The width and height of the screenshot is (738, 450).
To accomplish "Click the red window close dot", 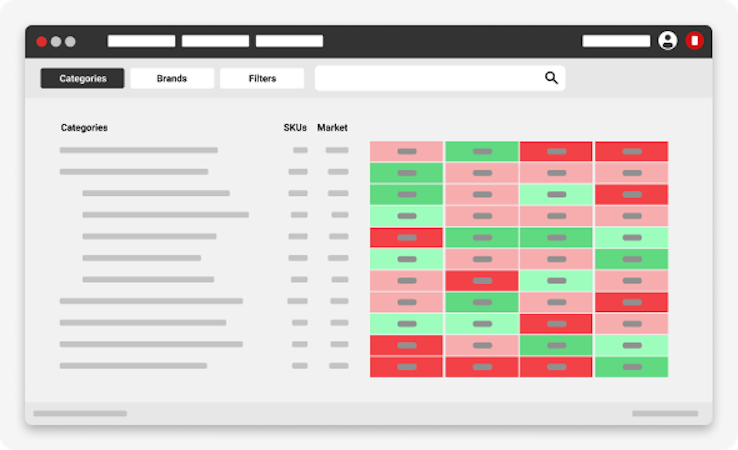I will 41,41.
